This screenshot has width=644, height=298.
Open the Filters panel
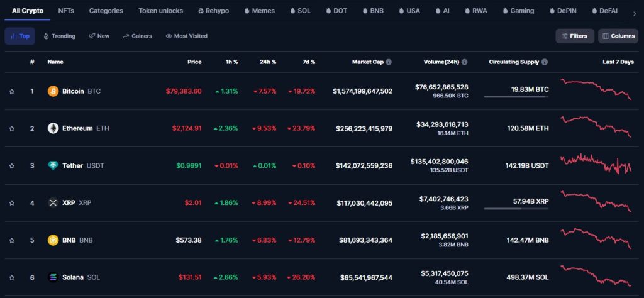(575, 36)
